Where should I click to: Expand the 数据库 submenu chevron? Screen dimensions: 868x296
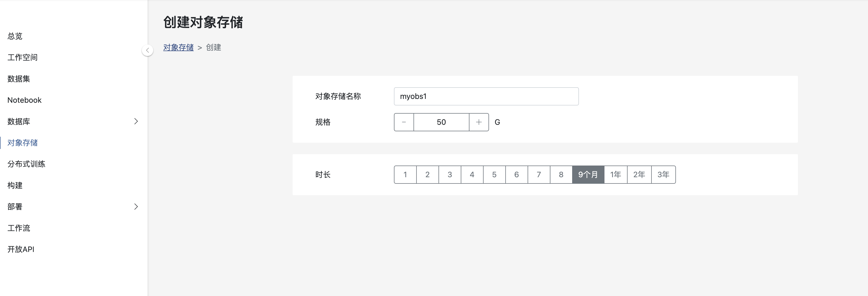click(x=136, y=121)
